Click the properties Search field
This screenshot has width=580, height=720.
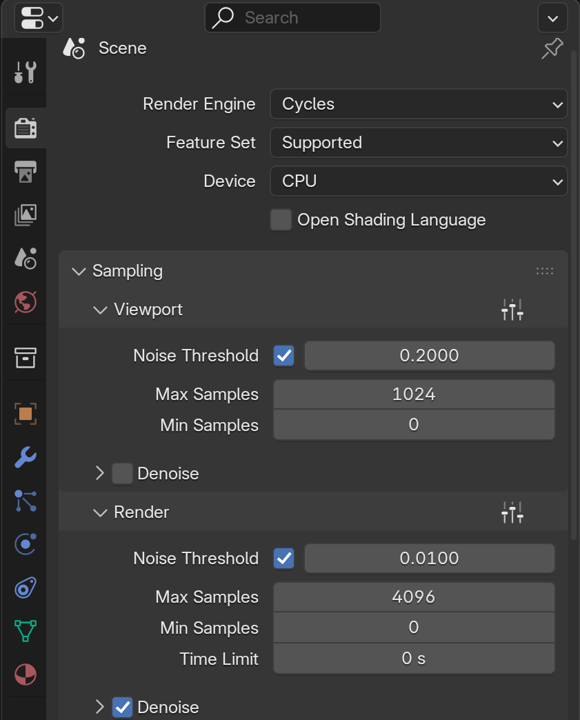(x=293, y=18)
